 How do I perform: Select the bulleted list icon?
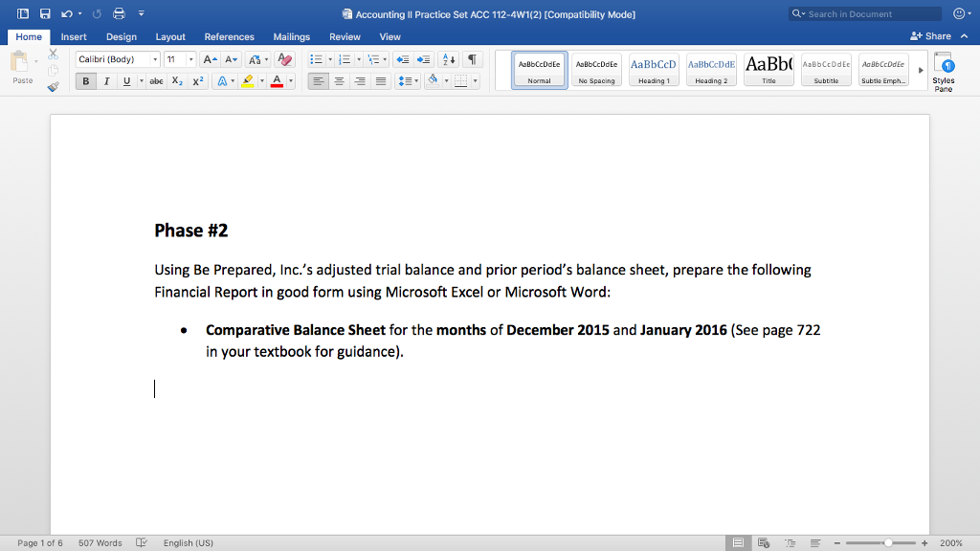316,59
